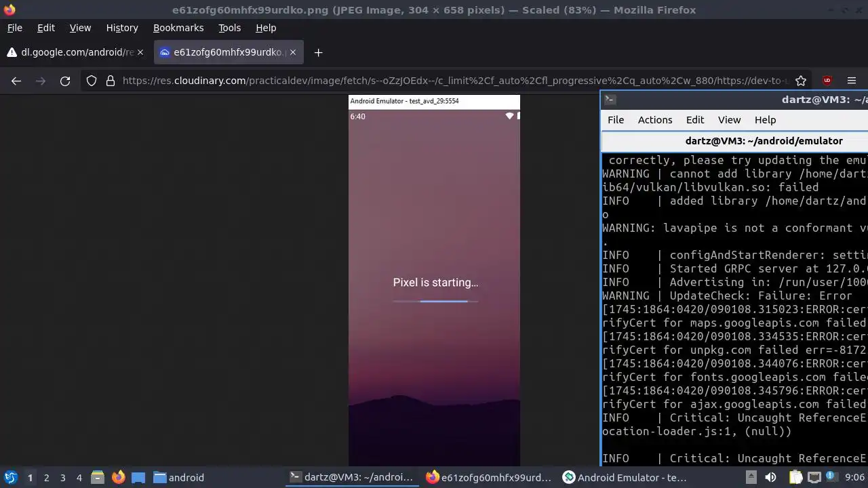Reload the current page
The image size is (868, 488).
[65, 81]
